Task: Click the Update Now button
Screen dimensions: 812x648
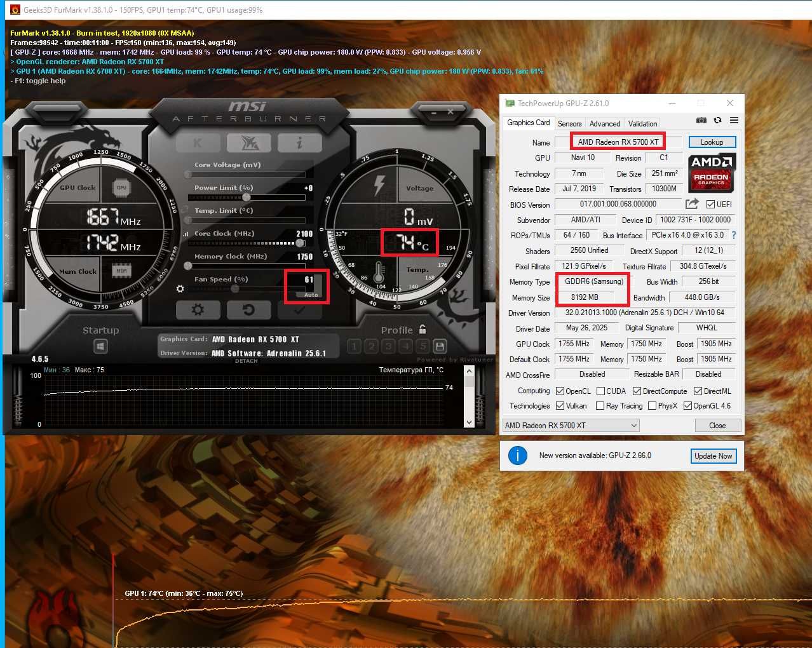Action: 713,456
